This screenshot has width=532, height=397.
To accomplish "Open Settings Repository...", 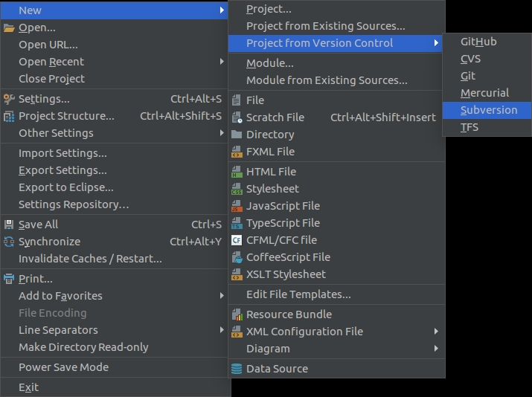I will pos(114,204).
